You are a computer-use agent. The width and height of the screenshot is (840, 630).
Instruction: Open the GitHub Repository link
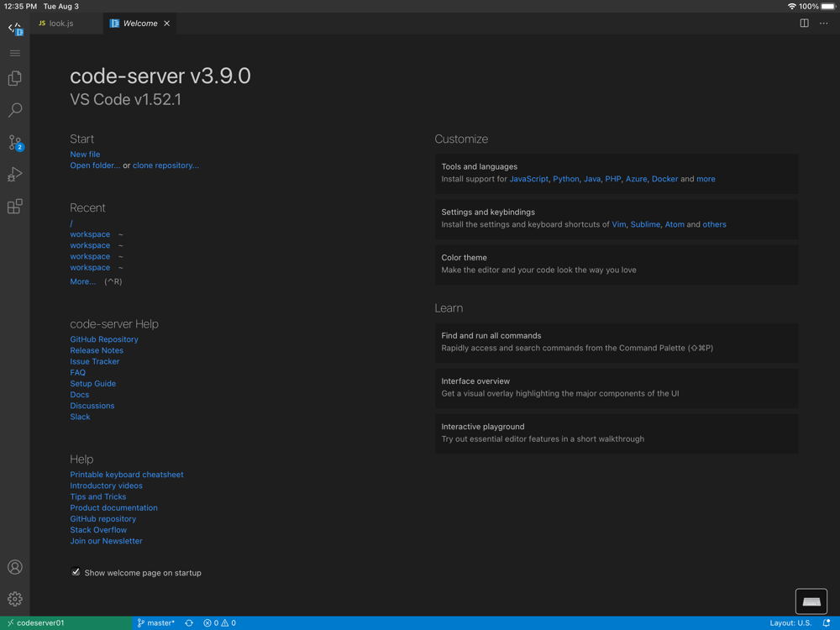(104, 339)
